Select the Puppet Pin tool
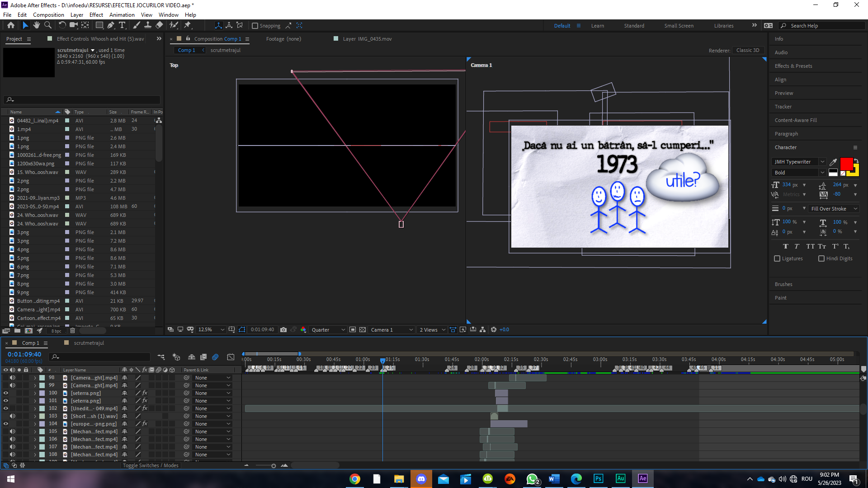The image size is (868, 488). click(x=188, y=25)
